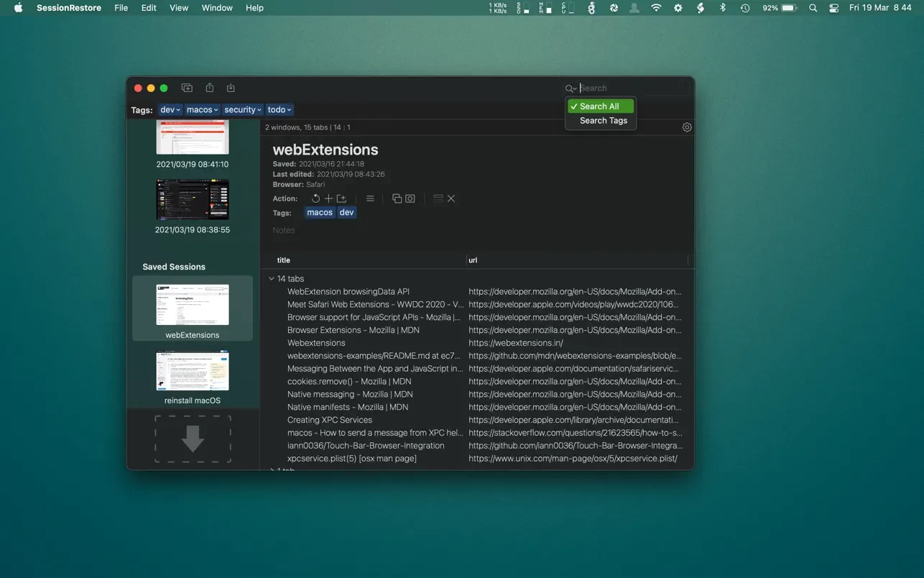The height and width of the screenshot is (578, 924).
Task: Open settings with the gear icon
Action: [687, 127]
